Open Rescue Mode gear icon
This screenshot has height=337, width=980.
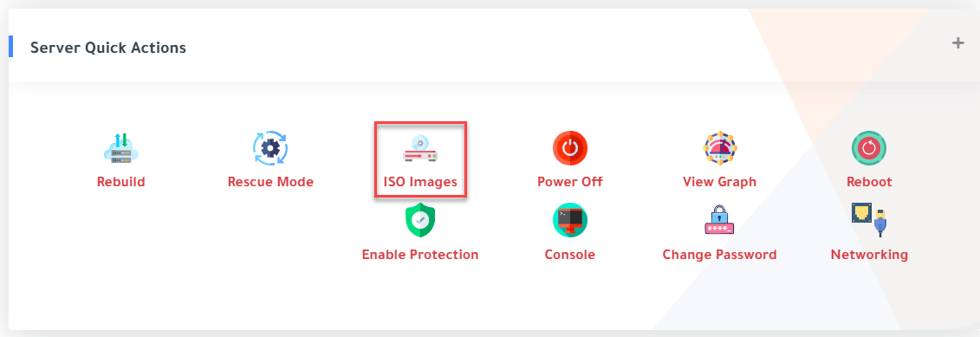270,148
